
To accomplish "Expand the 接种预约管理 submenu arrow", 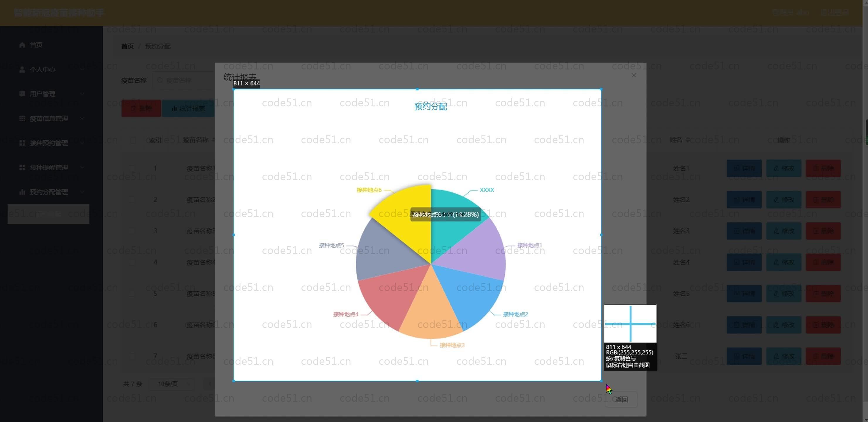I will point(82,143).
